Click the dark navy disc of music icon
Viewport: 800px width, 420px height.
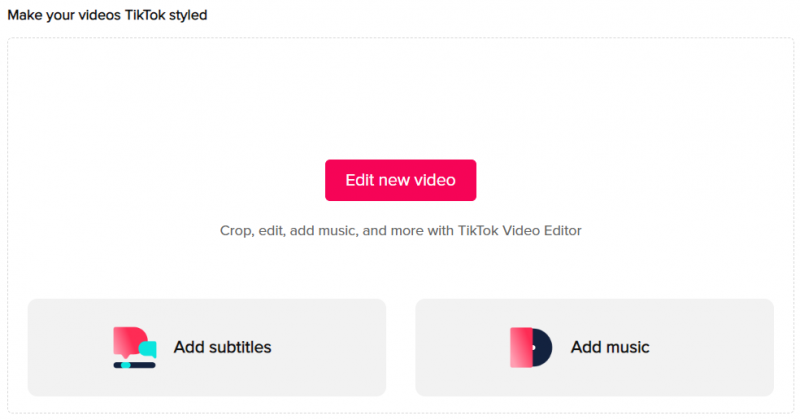[542, 347]
